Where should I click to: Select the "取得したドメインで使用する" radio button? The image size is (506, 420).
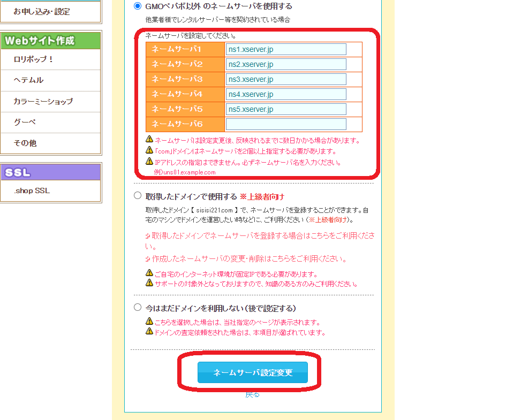pyautogui.click(x=138, y=196)
